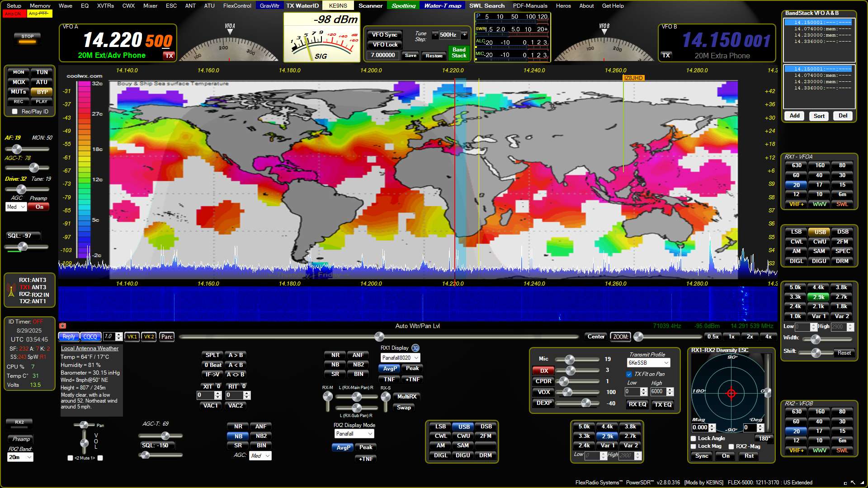
Task: Click the ZOOM slider handle
Action: pos(638,337)
